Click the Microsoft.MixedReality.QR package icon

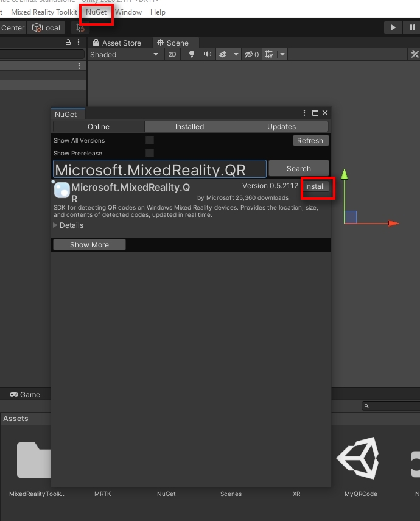[x=61, y=191]
